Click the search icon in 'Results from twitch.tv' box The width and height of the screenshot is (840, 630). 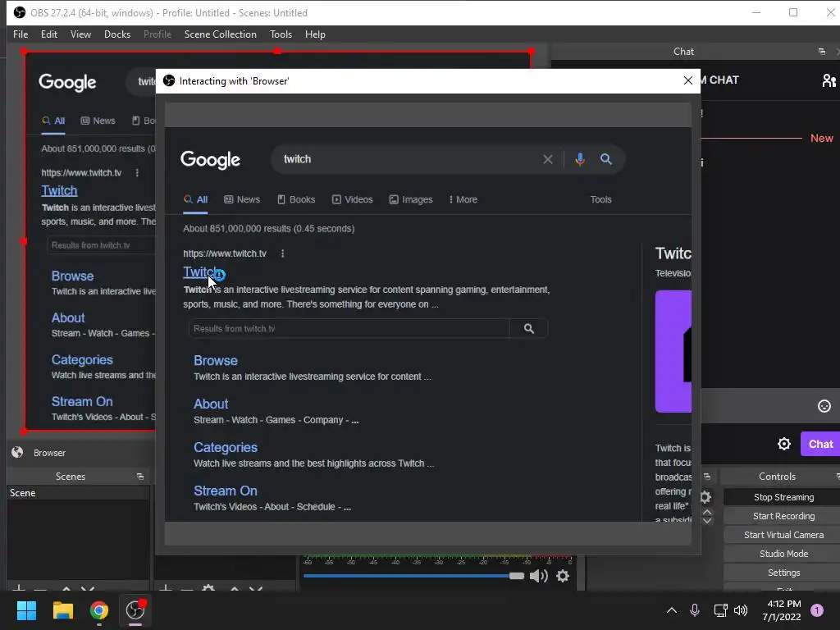click(529, 328)
